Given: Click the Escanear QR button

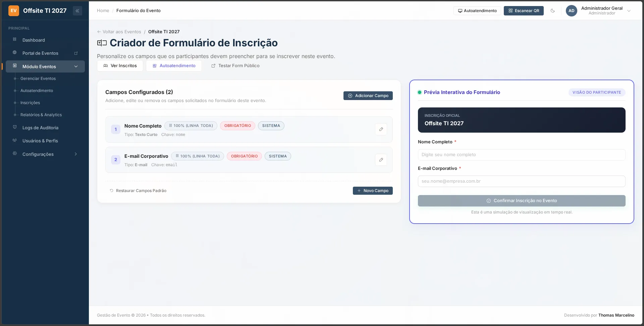Looking at the screenshot, I should 524,11.
